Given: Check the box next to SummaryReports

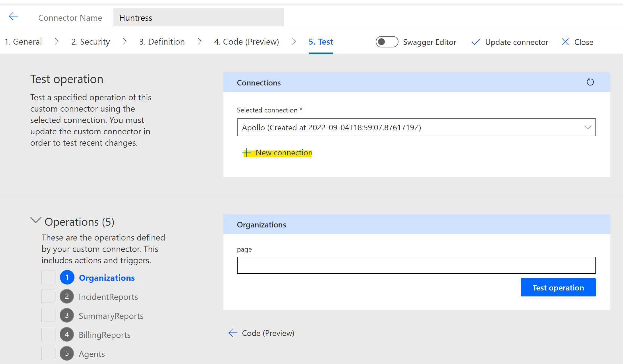Looking at the screenshot, I should [48, 315].
